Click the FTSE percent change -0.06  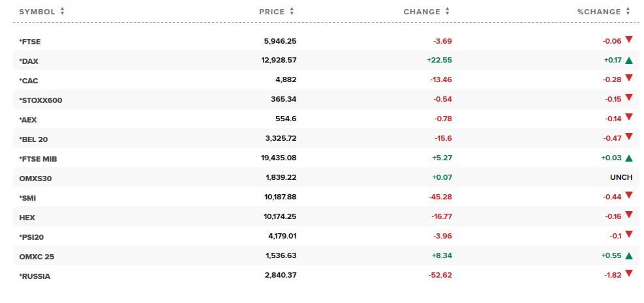point(612,41)
